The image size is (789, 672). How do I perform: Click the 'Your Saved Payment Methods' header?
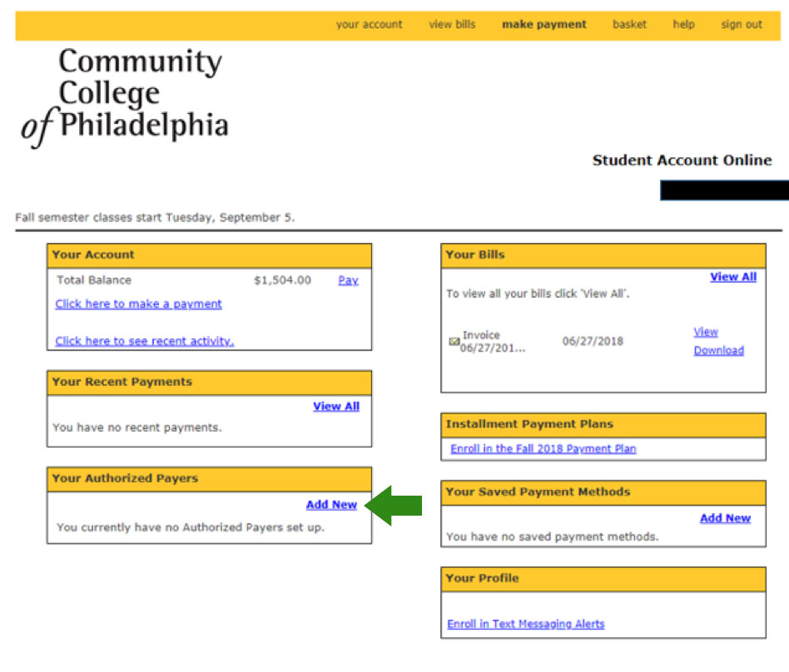(603, 493)
